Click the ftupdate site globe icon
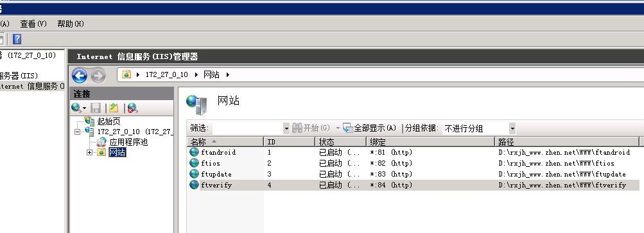 (195, 174)
